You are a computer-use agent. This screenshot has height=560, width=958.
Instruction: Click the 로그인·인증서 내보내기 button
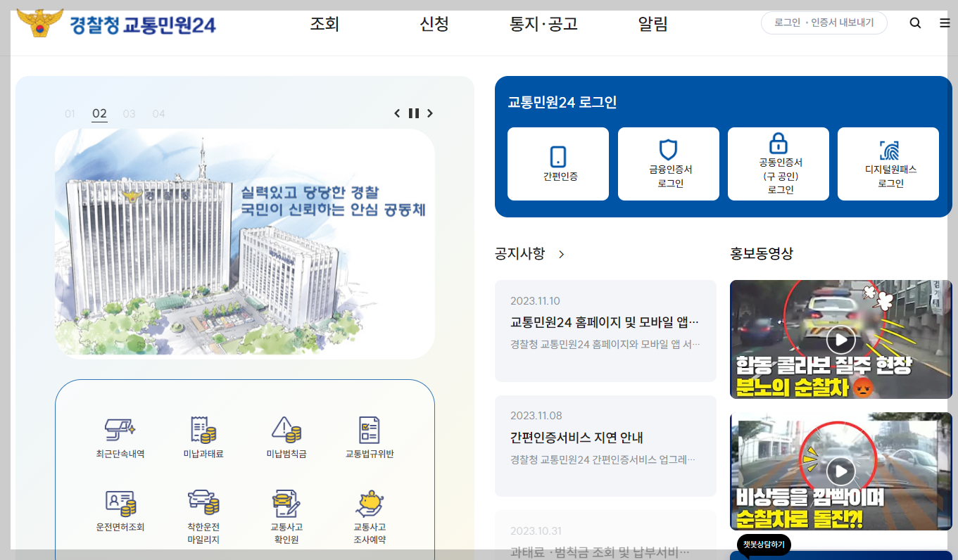[824, 22]
